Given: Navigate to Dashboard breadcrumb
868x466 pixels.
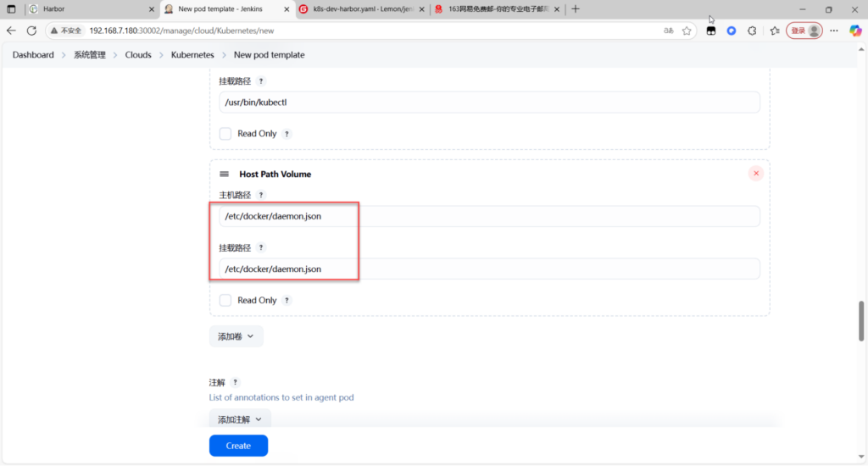Looking at the screenshot, I should tap(33, 55).
